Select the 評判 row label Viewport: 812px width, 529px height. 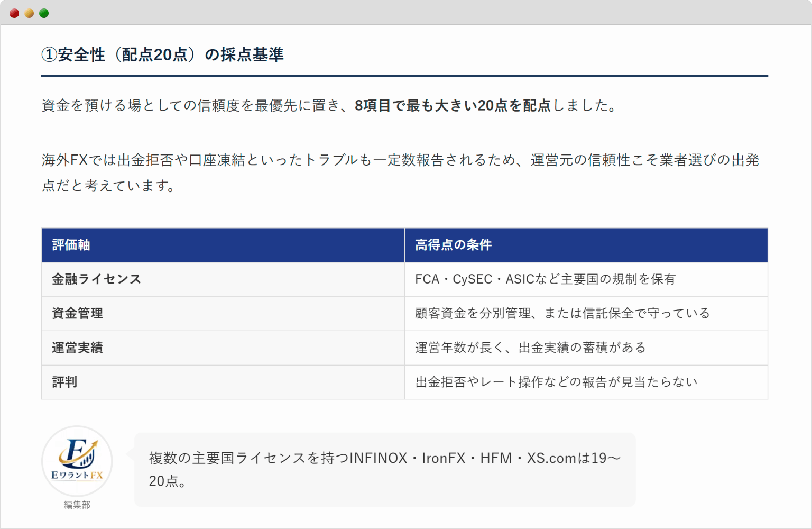coord(64,382)
